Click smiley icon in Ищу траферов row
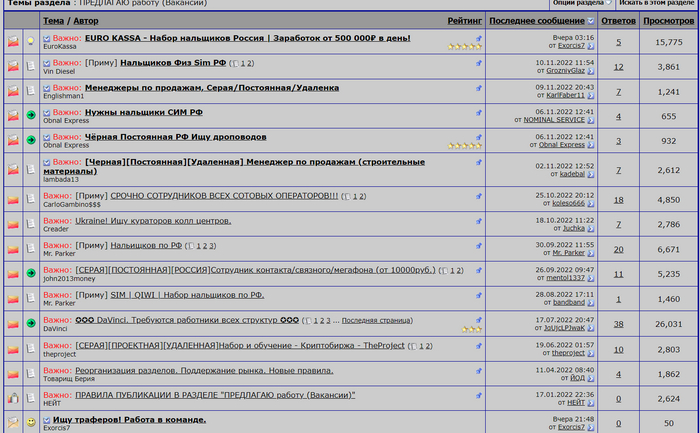 (30, 422)
